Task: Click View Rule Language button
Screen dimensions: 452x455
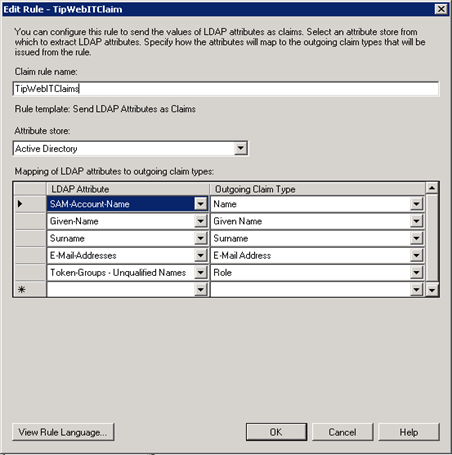Action: [x=63, y=432]
